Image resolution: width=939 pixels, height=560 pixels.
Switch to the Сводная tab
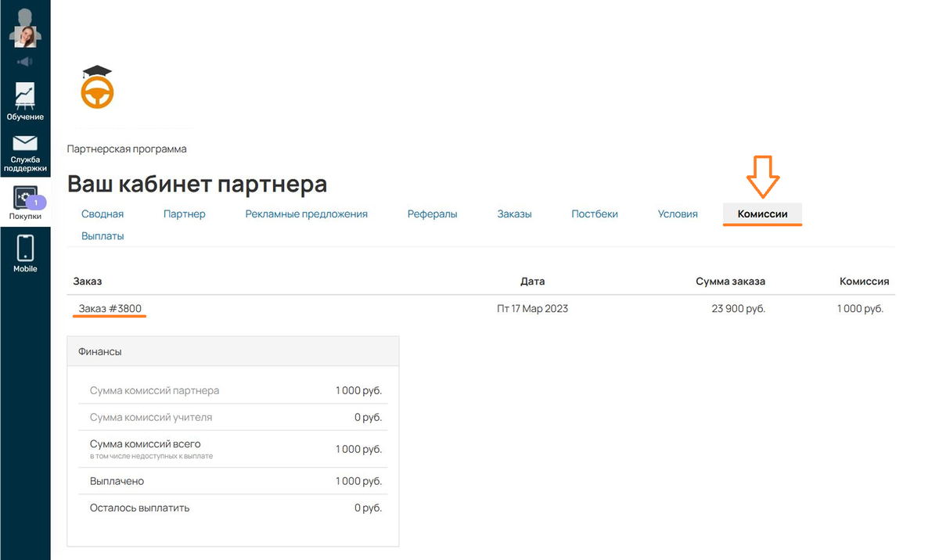(x=103, y=214)
